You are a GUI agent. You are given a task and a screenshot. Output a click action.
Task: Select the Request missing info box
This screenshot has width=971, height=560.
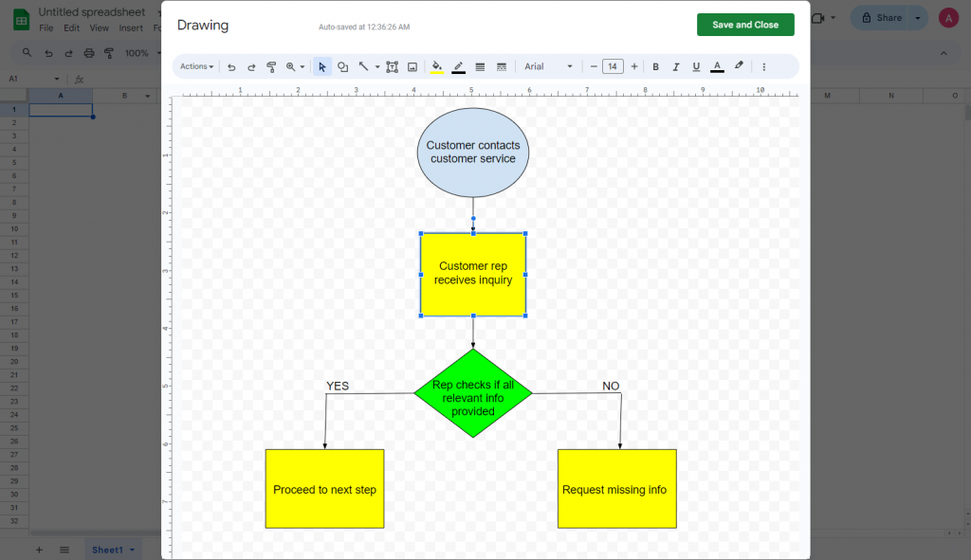click(x=616, y=489)
